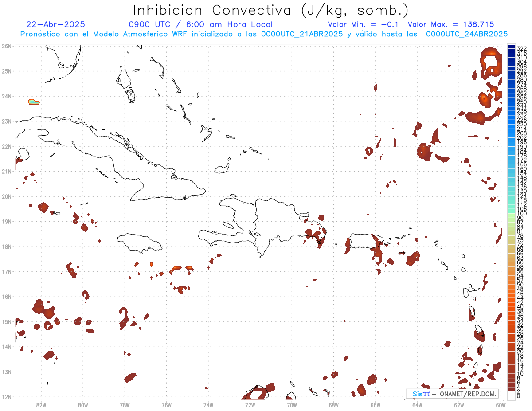Click the '82W' longitude label

click(x=41, y=404)
